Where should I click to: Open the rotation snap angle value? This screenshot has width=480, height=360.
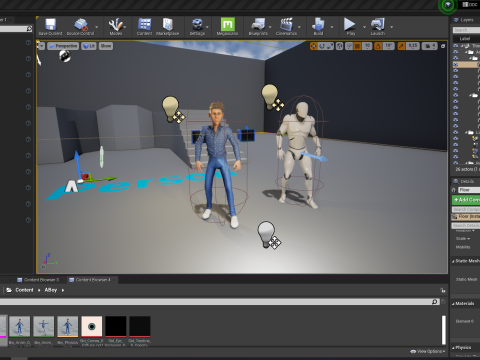(388, 46)
